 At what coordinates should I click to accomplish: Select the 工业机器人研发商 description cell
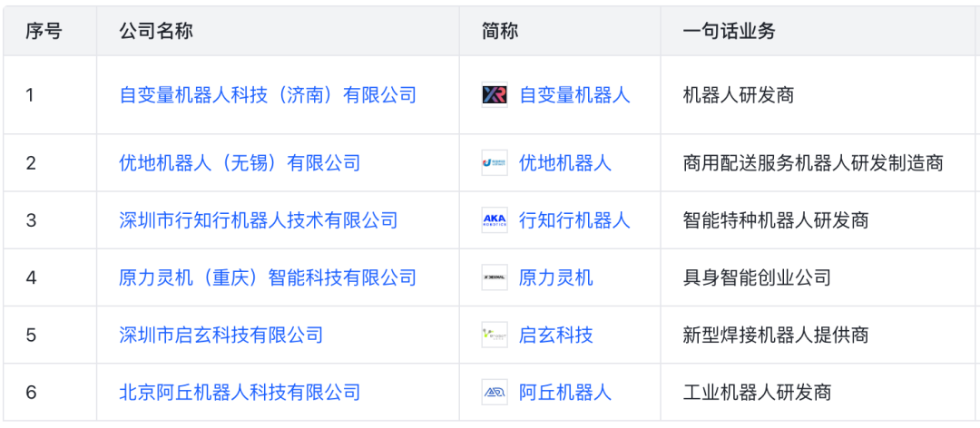click(818, 393)
